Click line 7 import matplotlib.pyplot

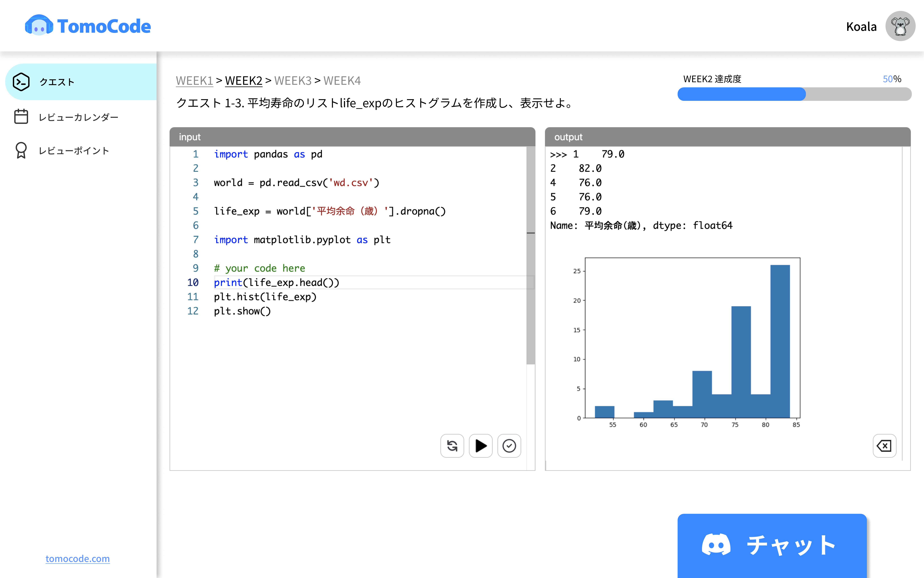pos(302,240)
